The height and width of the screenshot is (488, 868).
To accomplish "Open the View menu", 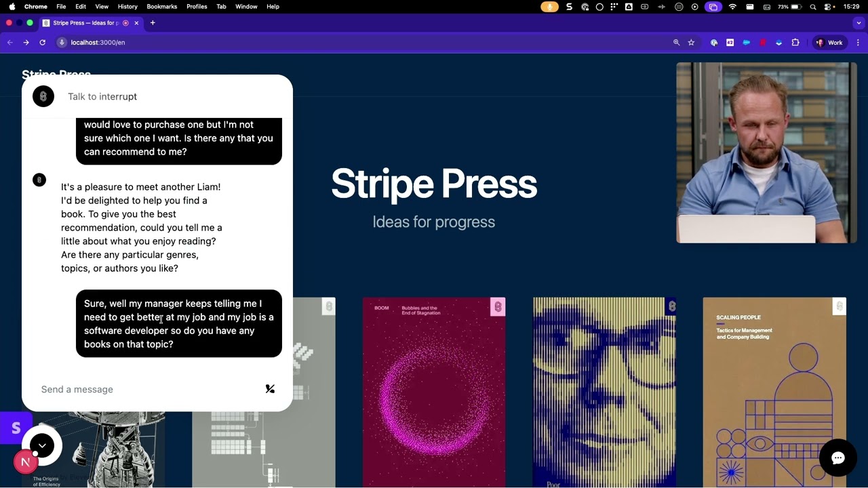I will 102,6.
